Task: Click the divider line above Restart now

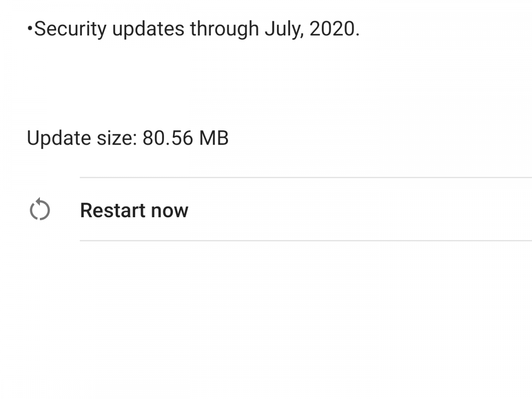Action: (306, 177)
